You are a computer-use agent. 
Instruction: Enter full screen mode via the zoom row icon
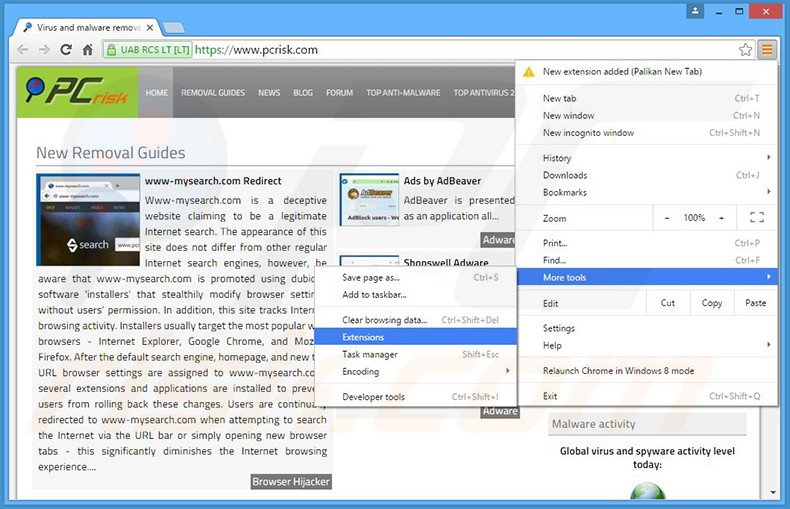[x=757, y=218]
